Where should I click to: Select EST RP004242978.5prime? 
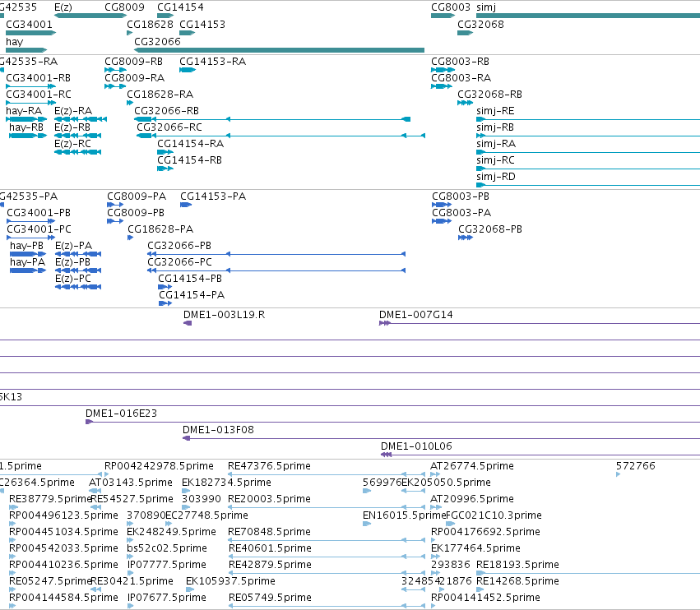pos(159,466)
